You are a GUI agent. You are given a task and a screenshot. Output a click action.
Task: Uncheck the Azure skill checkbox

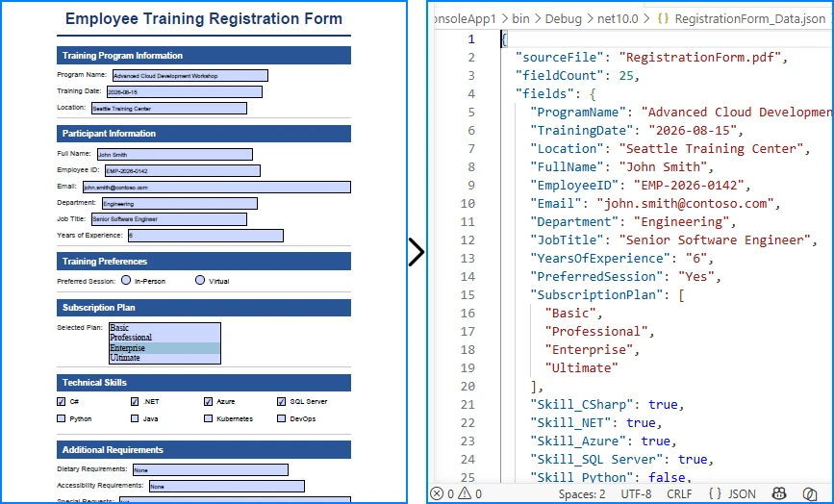[x=208, y=401]
